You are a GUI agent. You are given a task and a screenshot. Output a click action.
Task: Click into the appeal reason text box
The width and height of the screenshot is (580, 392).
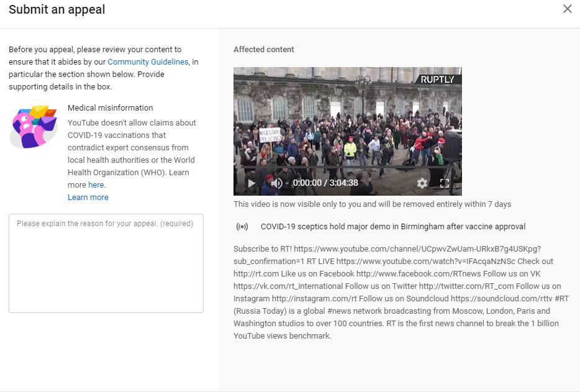[x=106, y=263]
